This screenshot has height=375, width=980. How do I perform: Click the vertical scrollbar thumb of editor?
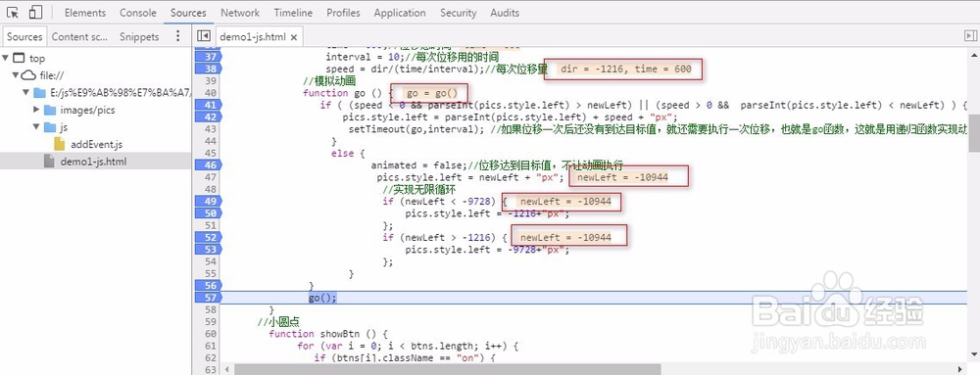coord(974,133)
